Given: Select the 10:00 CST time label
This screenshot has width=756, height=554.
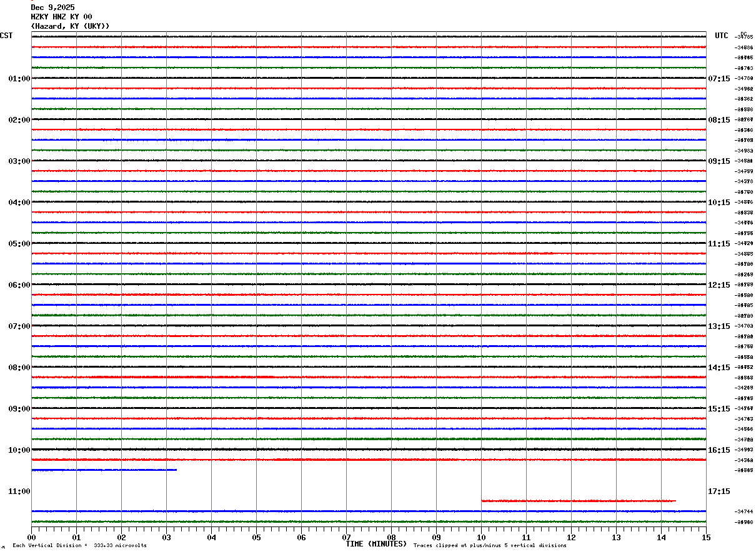Looking at the screenshot, I should (x=19, y=450).
